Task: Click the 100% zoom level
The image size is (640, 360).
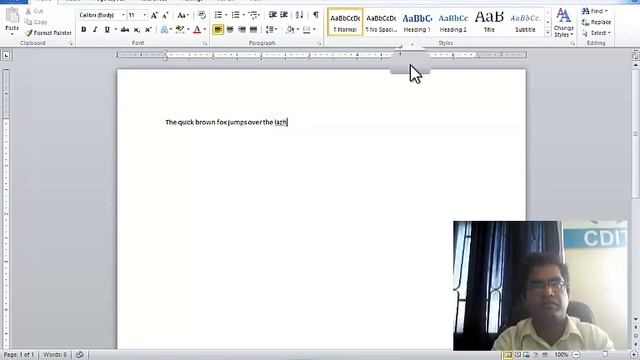Action: tap(562, 355)
